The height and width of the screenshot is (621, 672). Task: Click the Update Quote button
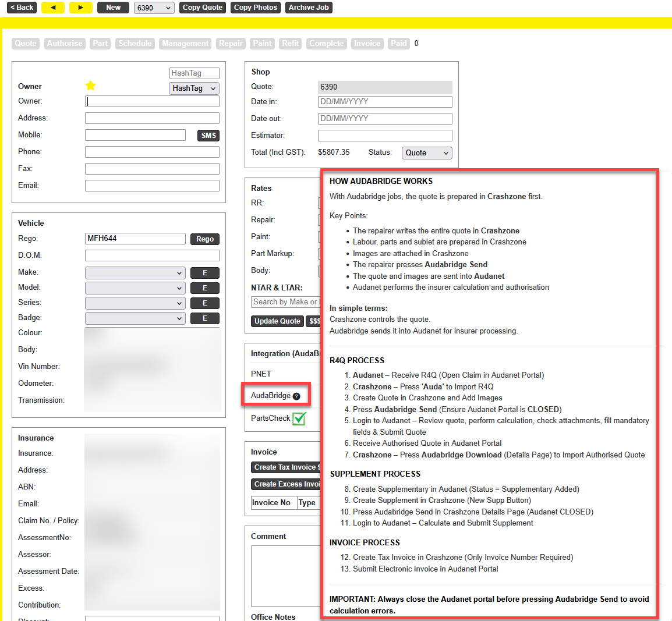pyautogui.click(x=277, y=321)
